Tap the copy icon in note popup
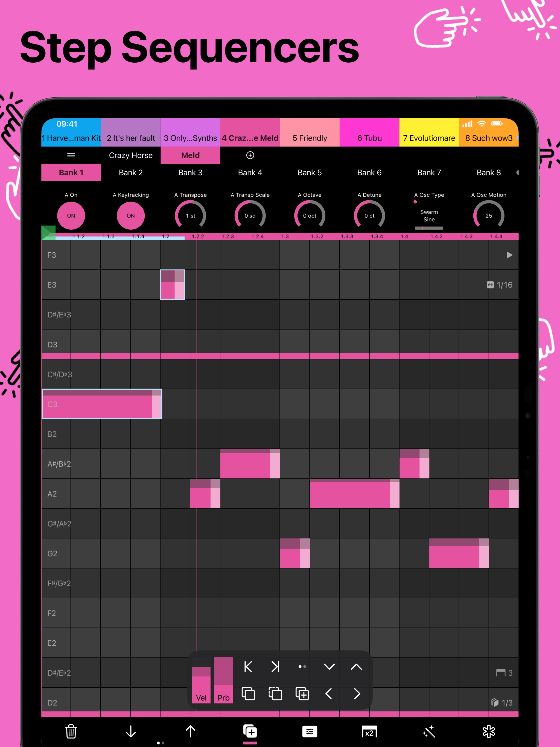Image resolution: width=560 pixels, height=747 pixels. [248, 694]
